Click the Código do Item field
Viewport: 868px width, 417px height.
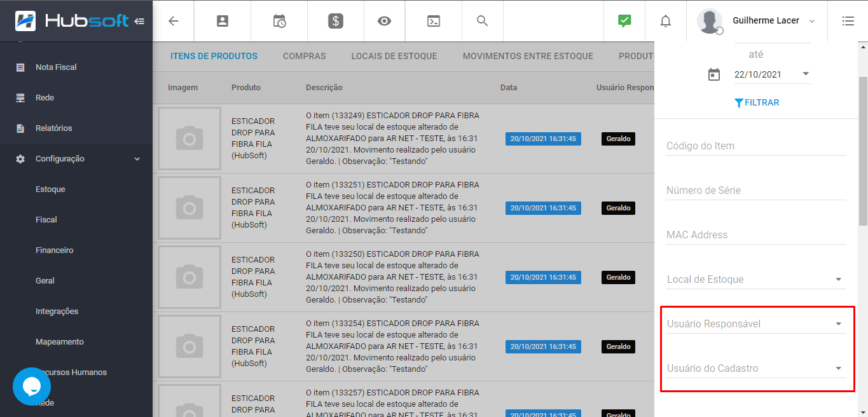(x=756, y=146)
